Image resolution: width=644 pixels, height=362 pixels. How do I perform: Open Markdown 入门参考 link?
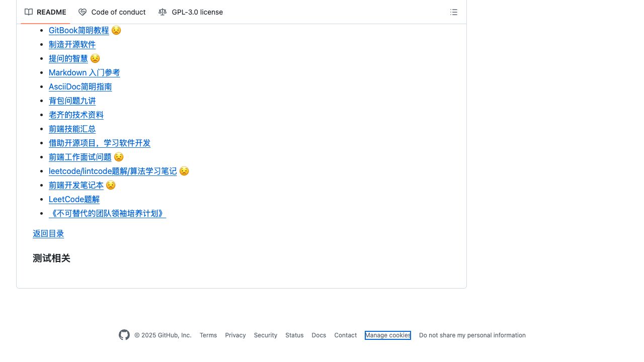(84, 72)
